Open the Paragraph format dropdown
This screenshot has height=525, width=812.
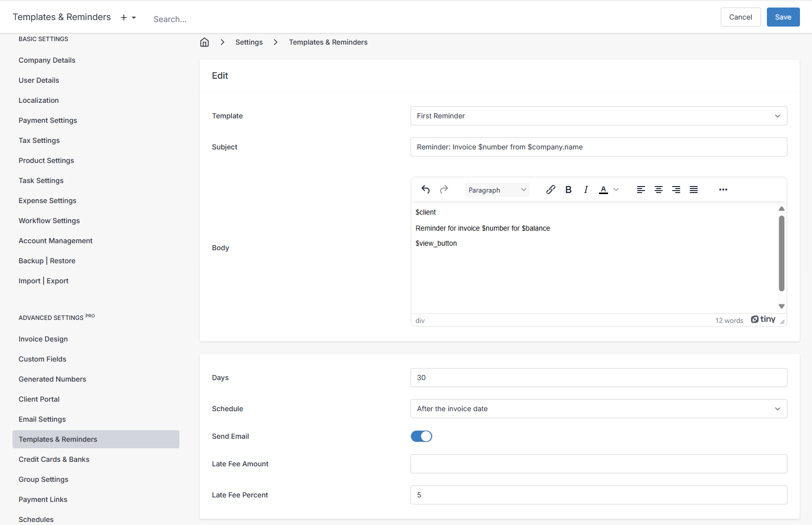coord(497,190)
